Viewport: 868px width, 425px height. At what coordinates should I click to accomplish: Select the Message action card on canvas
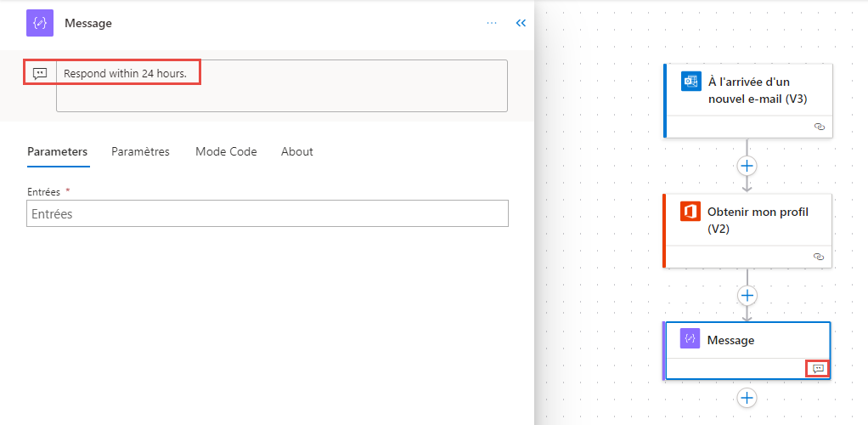coord(747,351)
